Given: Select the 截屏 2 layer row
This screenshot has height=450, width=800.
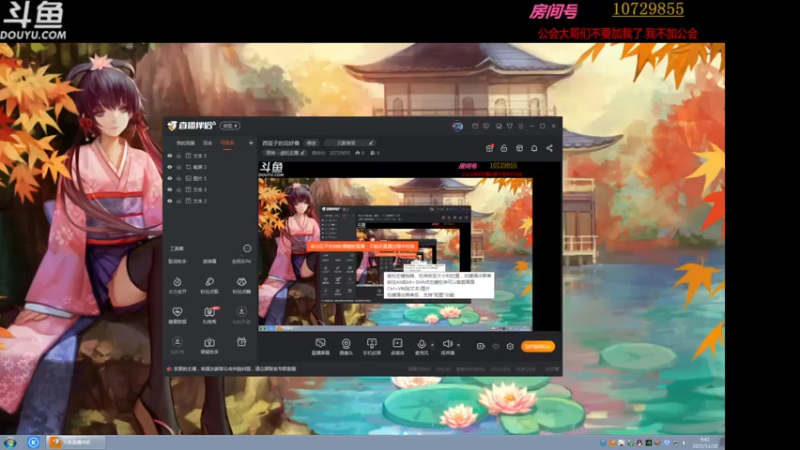Looking at the screenshot, I should [210, 167].
